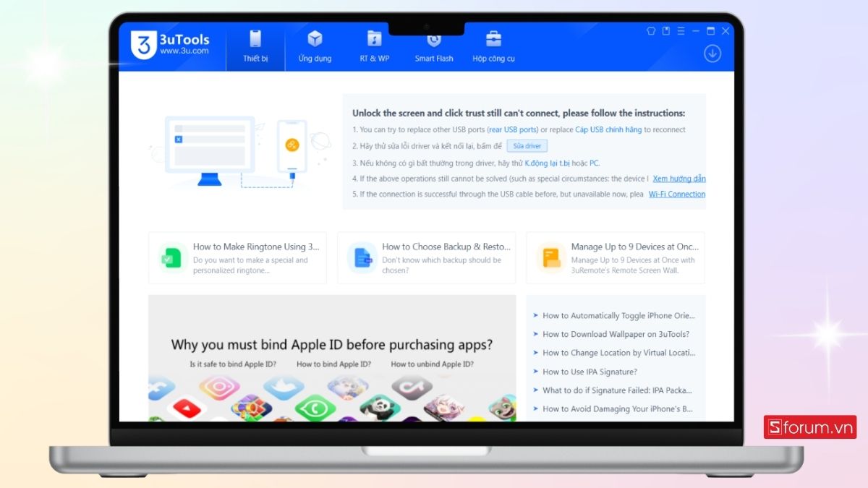Click the Cáp USB chính hãng link
The width and height of the screenshot is (868, 488).
608,130
